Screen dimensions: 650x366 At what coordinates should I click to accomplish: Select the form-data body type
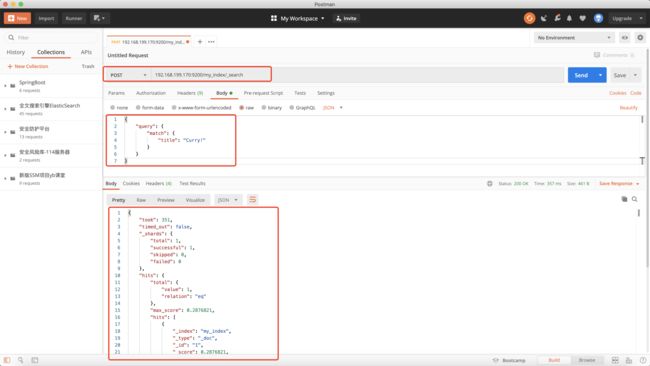pyautogui.click(x=150, y=107)
